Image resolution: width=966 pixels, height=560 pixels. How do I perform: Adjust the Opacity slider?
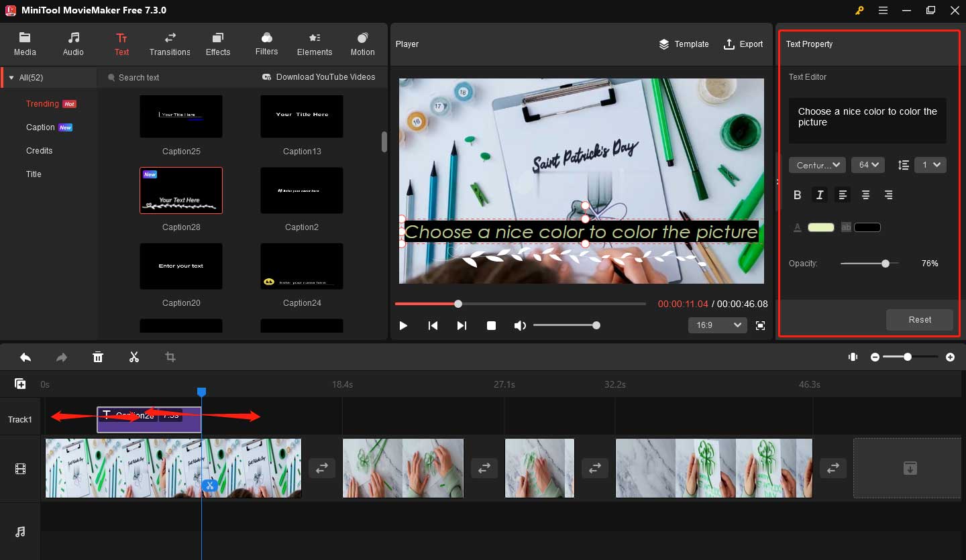coord(870,264)
